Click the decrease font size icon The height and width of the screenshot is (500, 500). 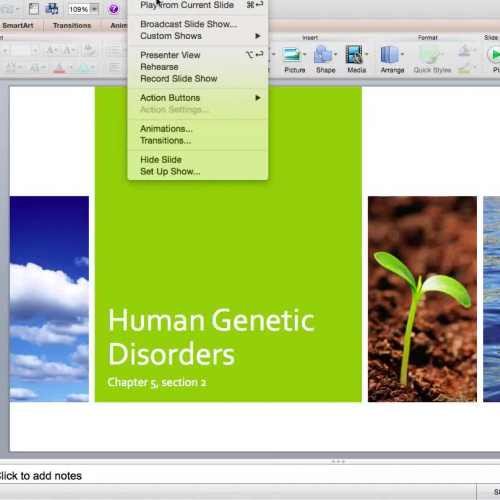coord(69,50)
